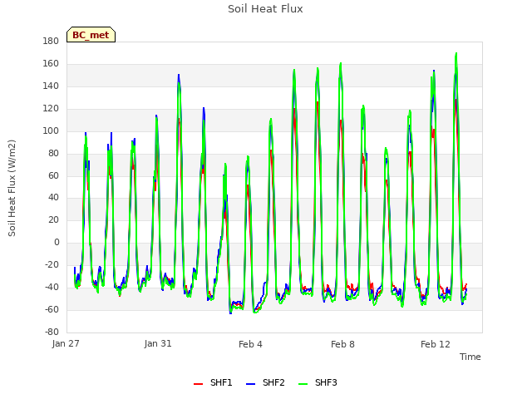Click the -80 y-axis tick label
Viewport: 532px width, 399px height.
point(52,332)
